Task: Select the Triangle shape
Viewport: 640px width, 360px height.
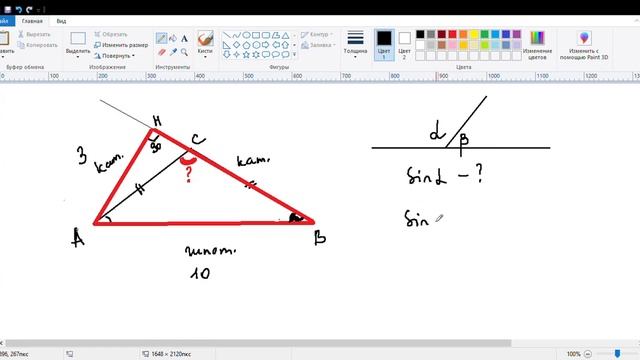Action: pyautogui.click(x=285, y=36)
